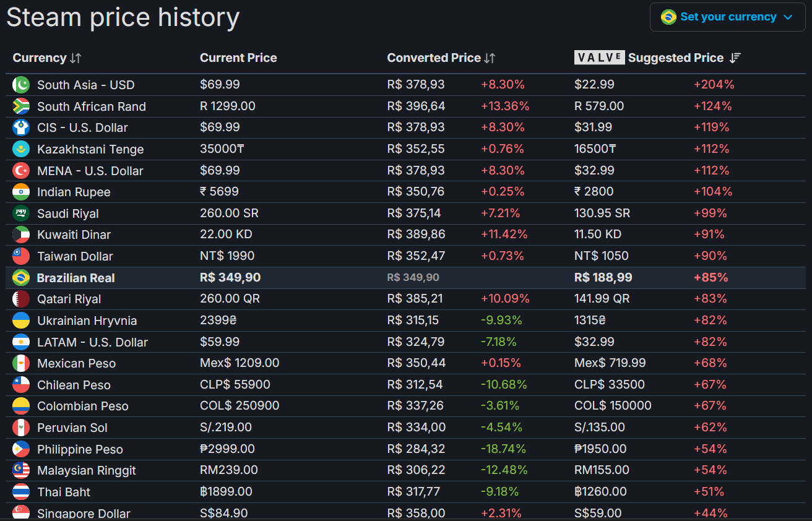Click the $22.99 suggested price
This screenshot has width=812, height=521.
click(594, 84)
